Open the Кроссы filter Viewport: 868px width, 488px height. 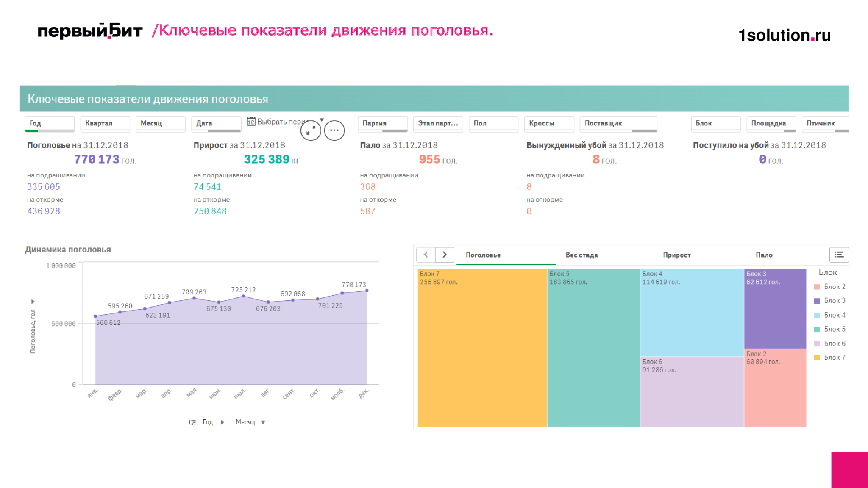549,124
